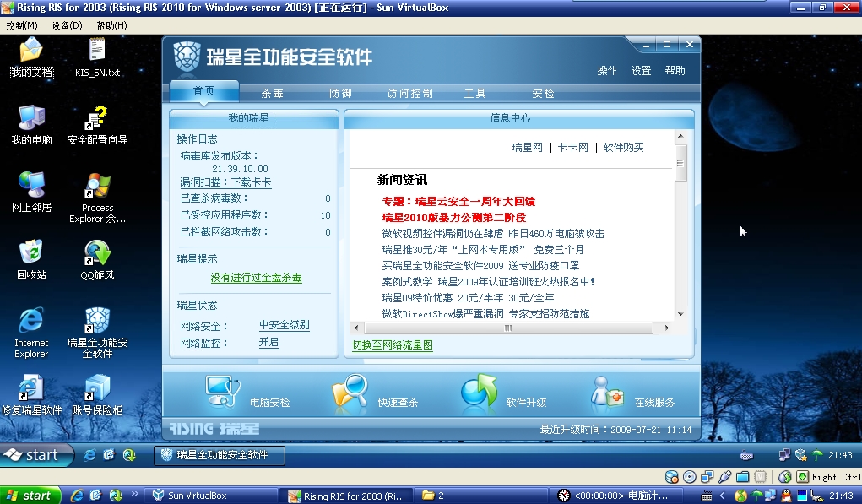This screenshot has width=862, height=504.
Task: Switch to 防御 defense tab
Action: (x=340, y=94)
